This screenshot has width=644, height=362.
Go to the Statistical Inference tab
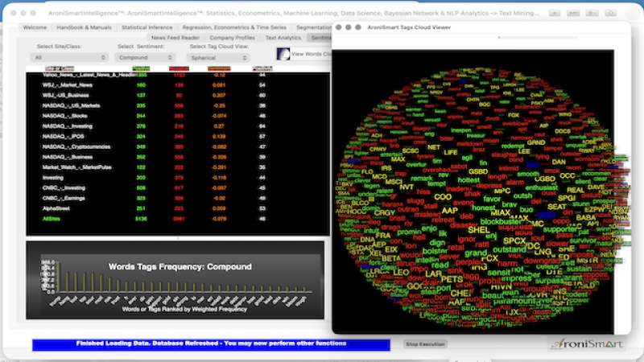pos(147,27)
